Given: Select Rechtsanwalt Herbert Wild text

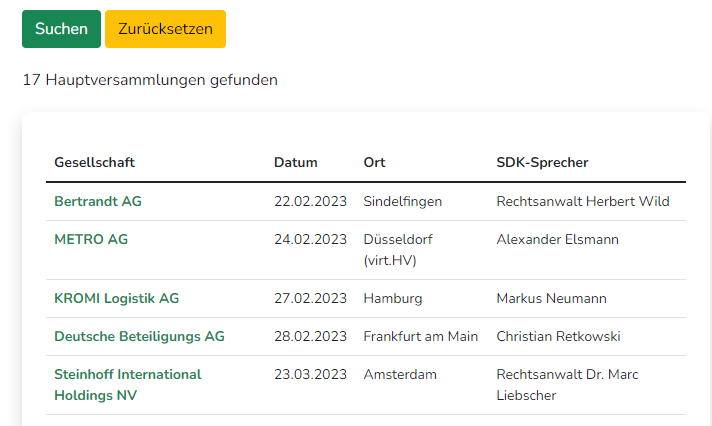Looking at the screenshot, I should tap(583, 201).
